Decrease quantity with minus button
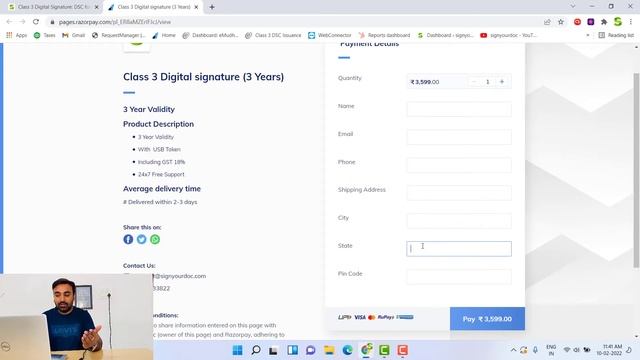The image size is (640, 360). [x=474, y=82]
